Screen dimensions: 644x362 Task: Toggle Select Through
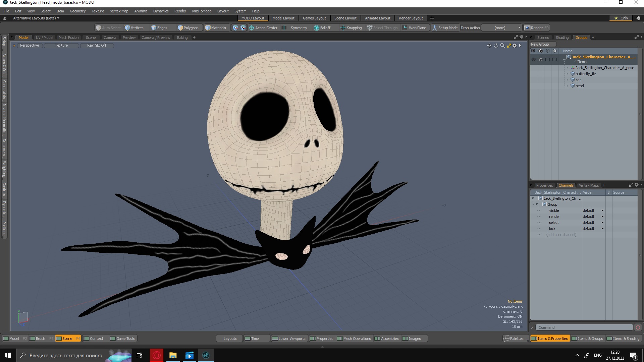tap(382, 28)
